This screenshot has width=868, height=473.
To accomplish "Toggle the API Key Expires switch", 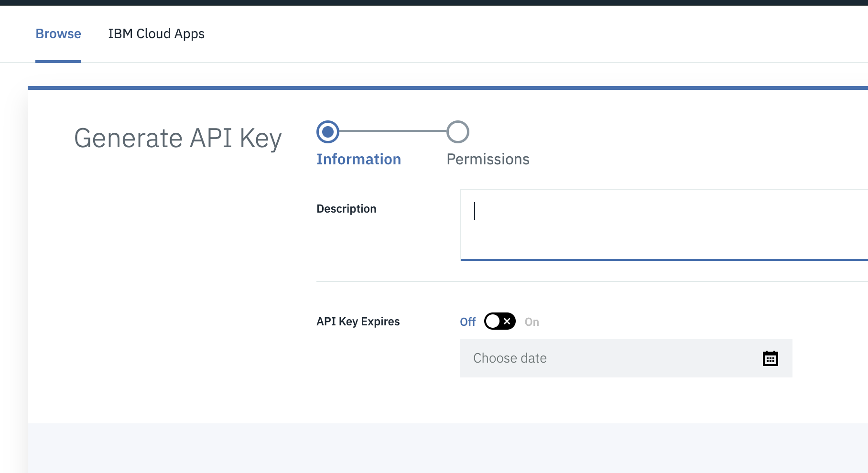I will (499, 321).
